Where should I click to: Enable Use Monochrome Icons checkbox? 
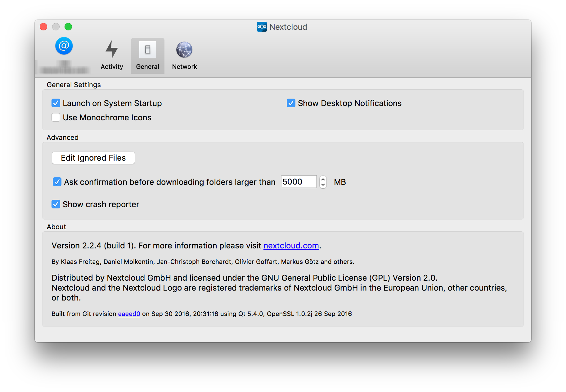pos(56,117)
